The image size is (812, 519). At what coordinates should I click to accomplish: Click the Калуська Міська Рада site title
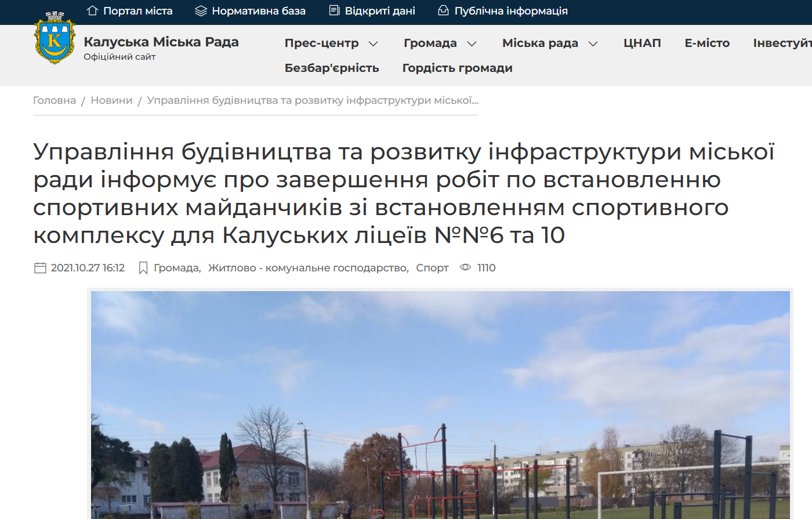(161, 42)
